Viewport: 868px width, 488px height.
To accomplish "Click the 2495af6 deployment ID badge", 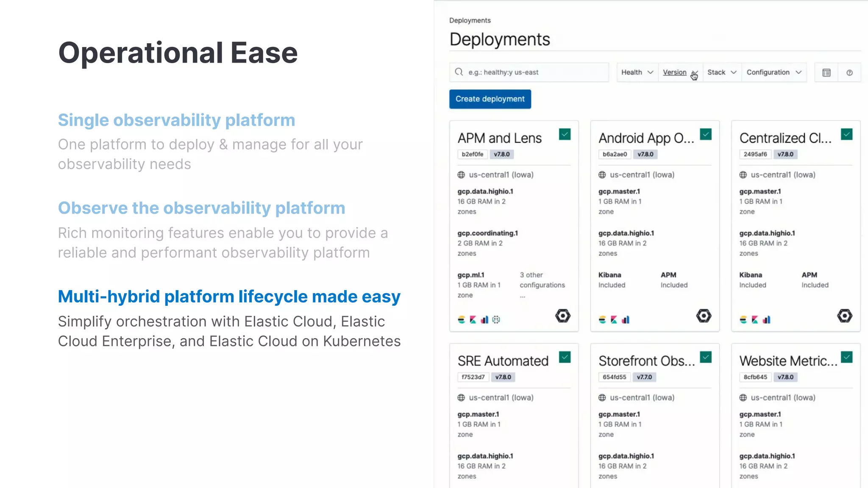I will [755, 154].
